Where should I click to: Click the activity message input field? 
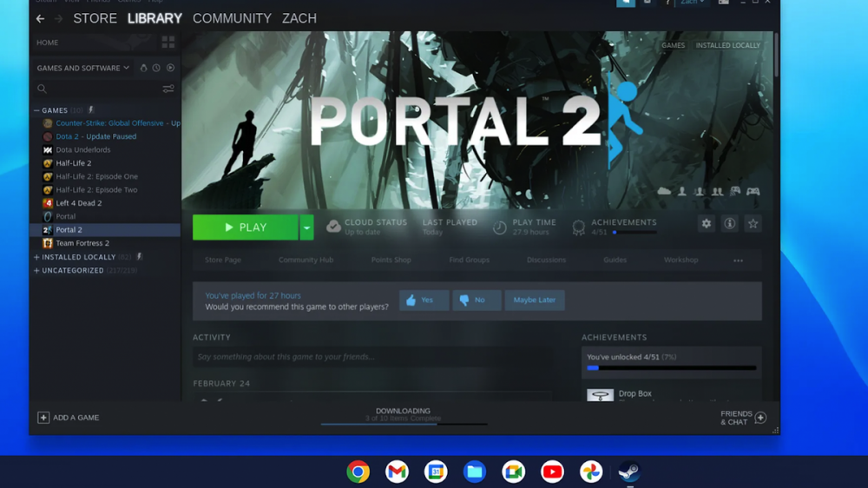372,357
